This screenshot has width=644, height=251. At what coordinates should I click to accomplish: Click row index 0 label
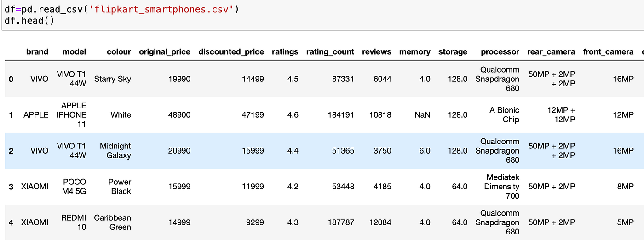pyautogui.click(x=11, y=79)
